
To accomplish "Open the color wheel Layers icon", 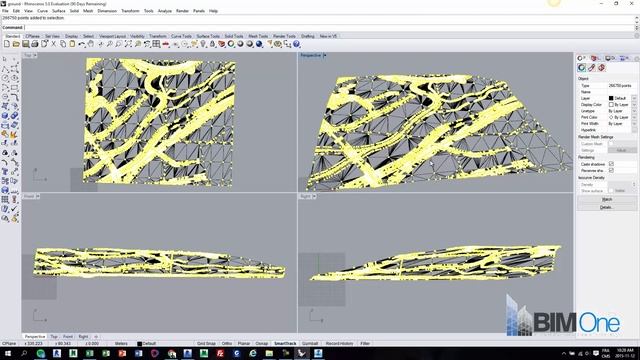I will click(231, 44).
